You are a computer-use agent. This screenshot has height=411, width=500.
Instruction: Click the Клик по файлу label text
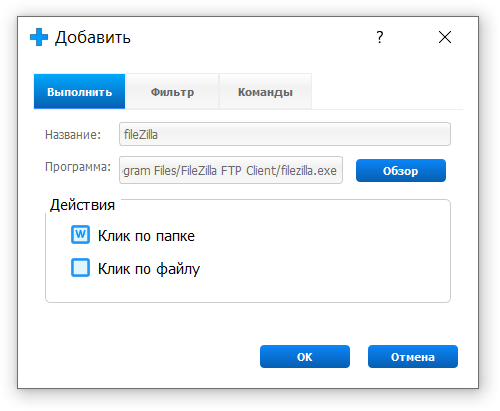149,269
